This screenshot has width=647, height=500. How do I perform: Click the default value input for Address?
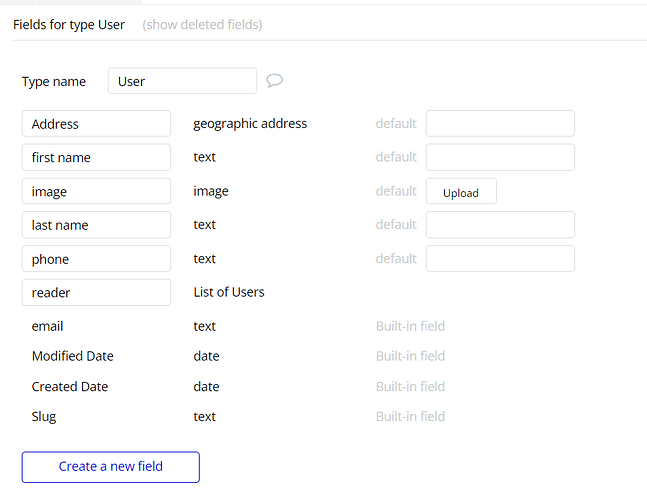(500, 124)
